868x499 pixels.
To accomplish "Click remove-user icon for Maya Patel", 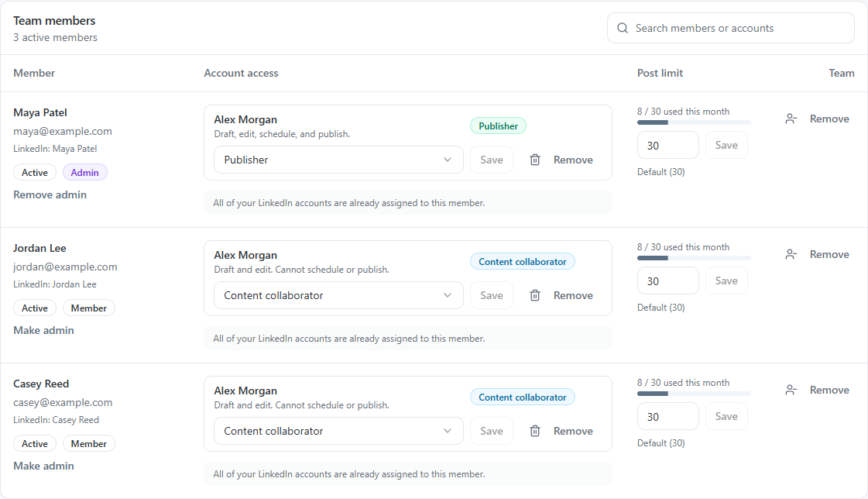I will (791, 119).
